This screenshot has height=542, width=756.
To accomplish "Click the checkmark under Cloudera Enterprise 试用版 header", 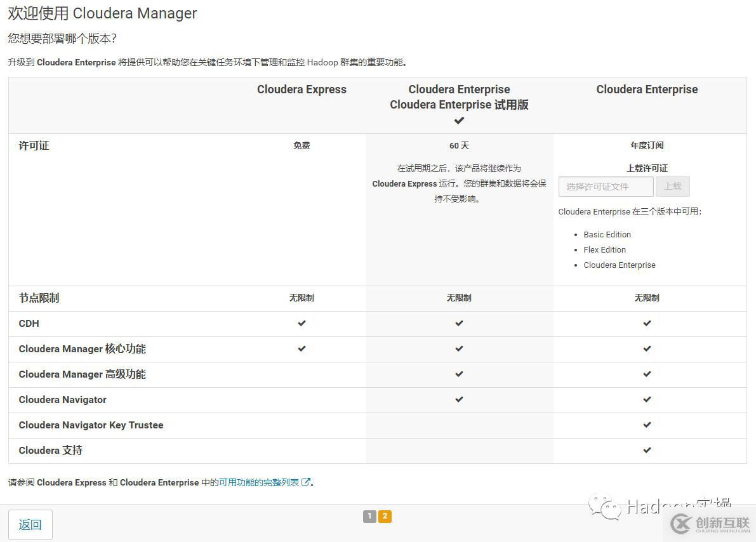I will click(459, 121).
